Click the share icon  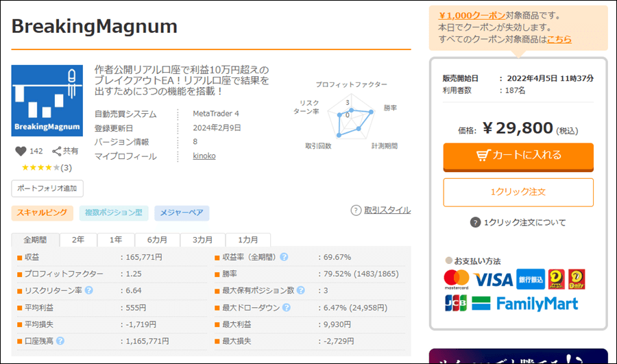click(57, 151)
